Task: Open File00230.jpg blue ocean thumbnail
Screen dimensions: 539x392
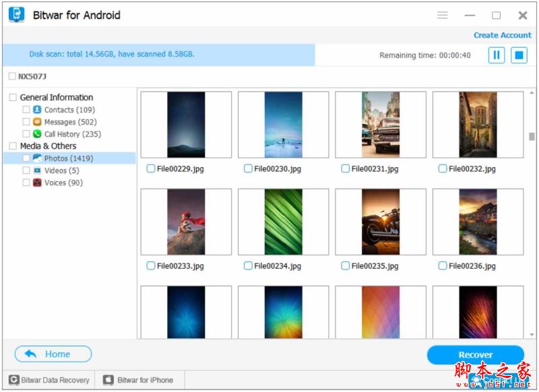Action: click(283, 125)
